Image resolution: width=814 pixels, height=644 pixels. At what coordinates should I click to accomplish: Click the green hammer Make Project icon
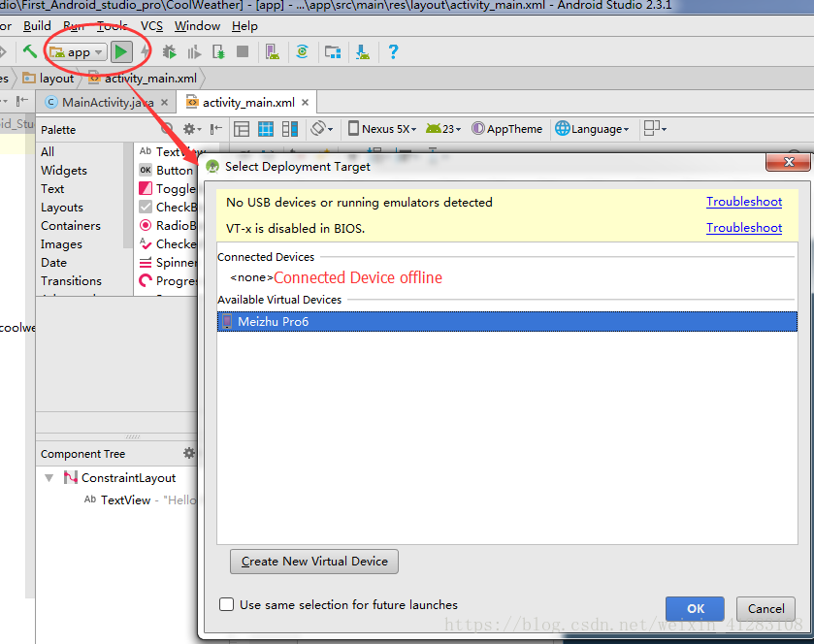point(29,52)
